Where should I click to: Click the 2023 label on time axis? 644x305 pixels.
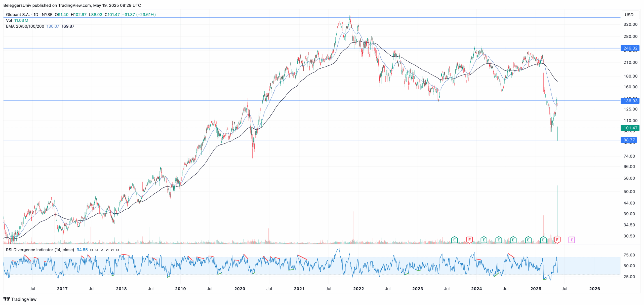tap(418, 289)
